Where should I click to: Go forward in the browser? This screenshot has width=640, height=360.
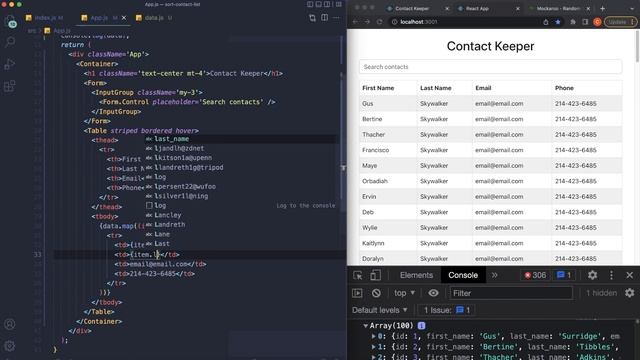coord(367,22)
